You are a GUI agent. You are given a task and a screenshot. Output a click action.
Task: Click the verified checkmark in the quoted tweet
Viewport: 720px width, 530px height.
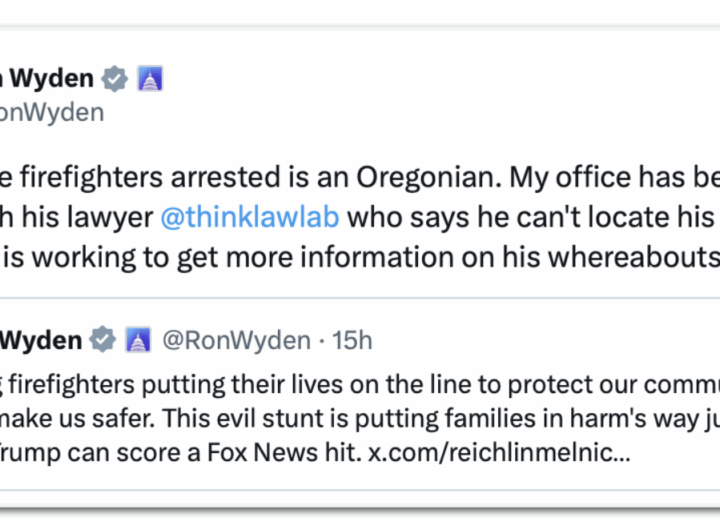pos(102,341)
